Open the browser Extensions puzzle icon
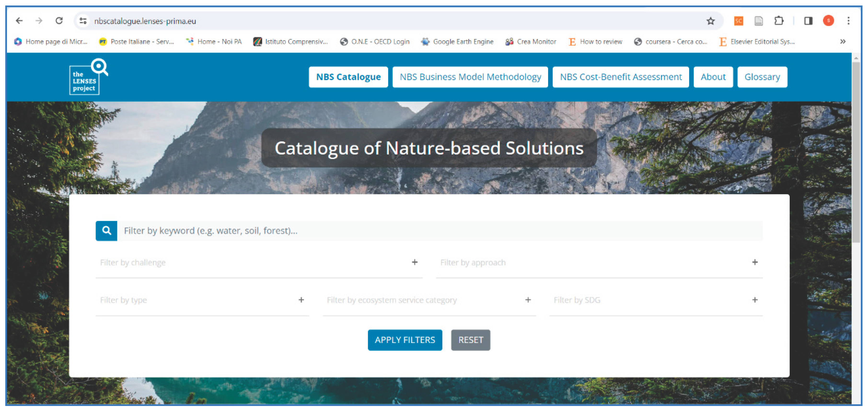The width and height of the screenshot is (868, 411). [779, 21]
